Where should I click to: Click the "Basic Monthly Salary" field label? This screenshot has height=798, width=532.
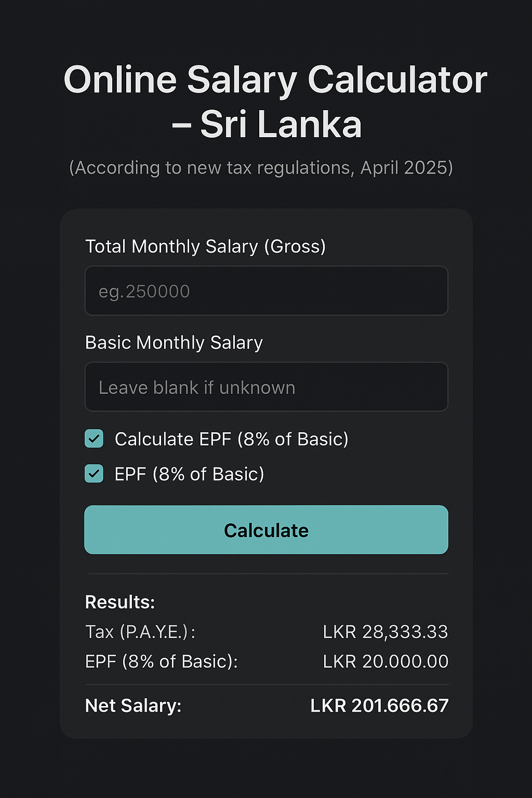tap(174, 343)
